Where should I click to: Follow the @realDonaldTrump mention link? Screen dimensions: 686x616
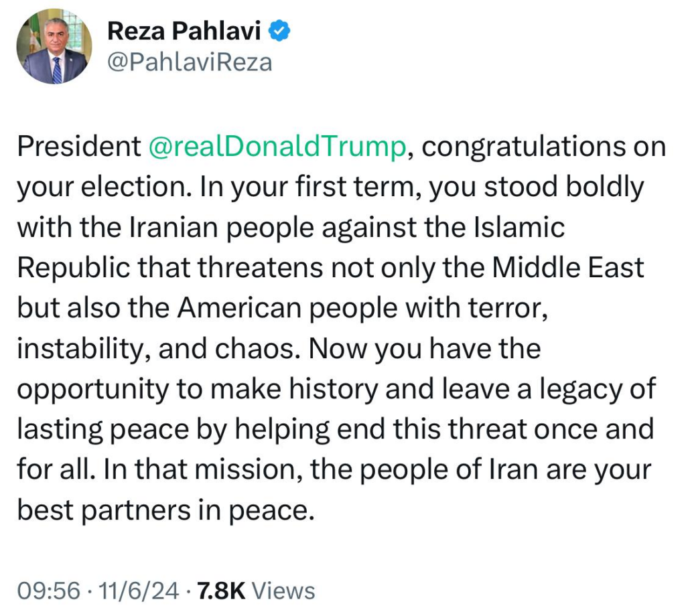tap(276, 148)
